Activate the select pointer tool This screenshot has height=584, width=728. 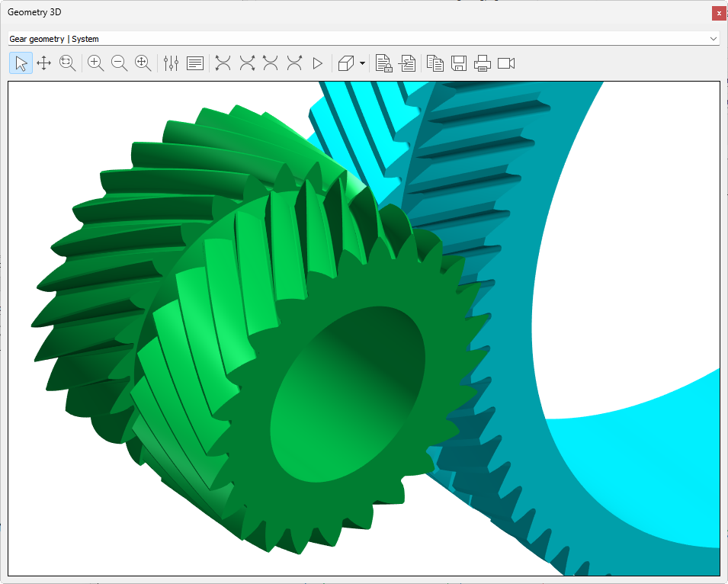point(21,63)
